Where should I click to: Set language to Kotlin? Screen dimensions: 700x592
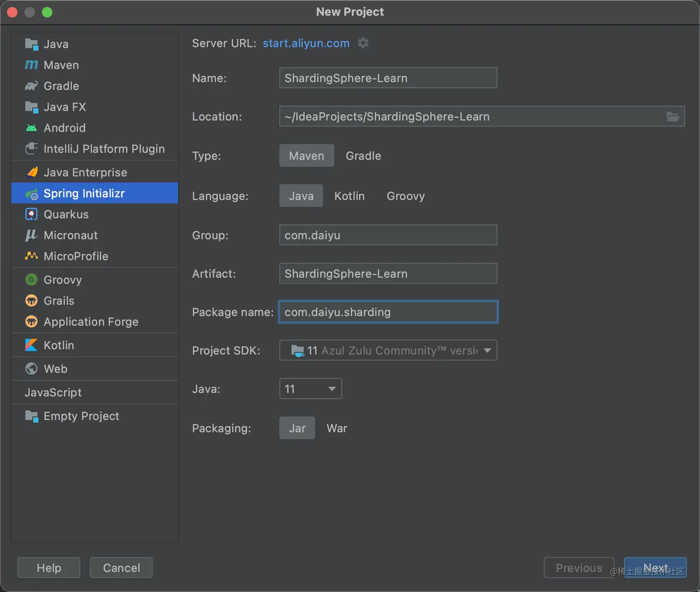(350, 196)
